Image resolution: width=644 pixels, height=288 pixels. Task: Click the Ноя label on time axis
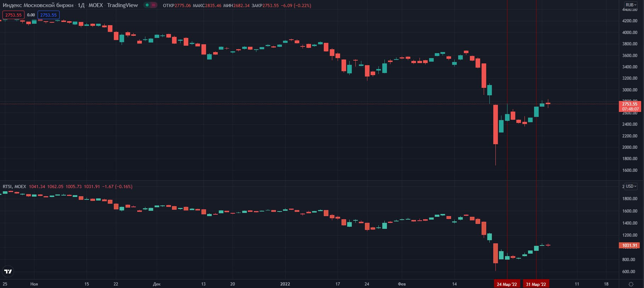point(34,284)
